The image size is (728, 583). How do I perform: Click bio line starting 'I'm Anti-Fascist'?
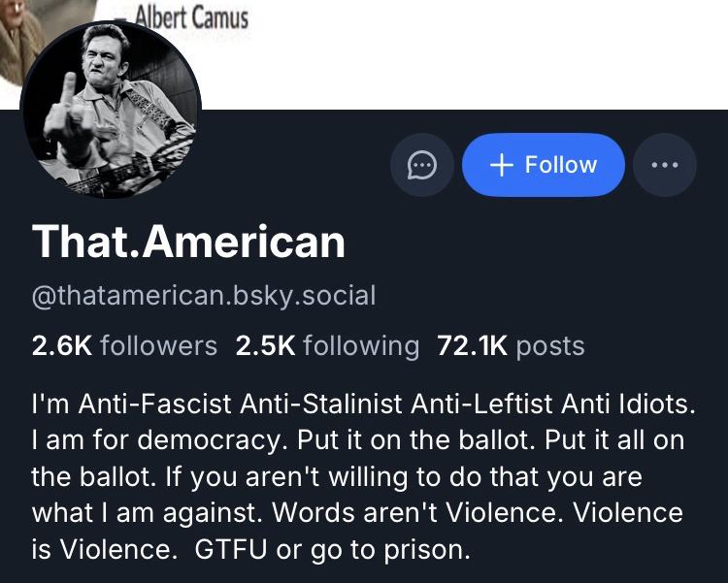click(x=357, y=400)
